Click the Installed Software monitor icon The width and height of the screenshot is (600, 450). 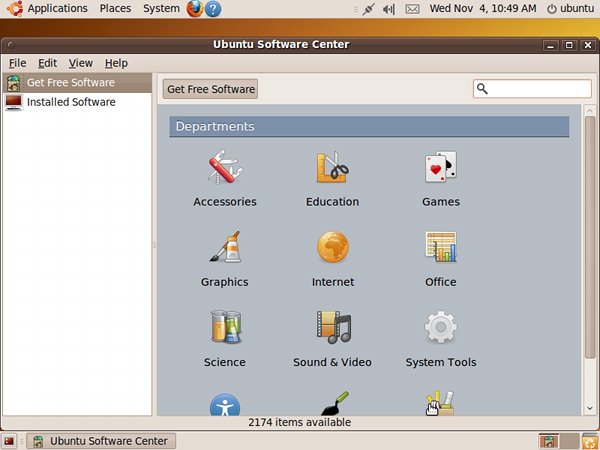pos(14,102)
